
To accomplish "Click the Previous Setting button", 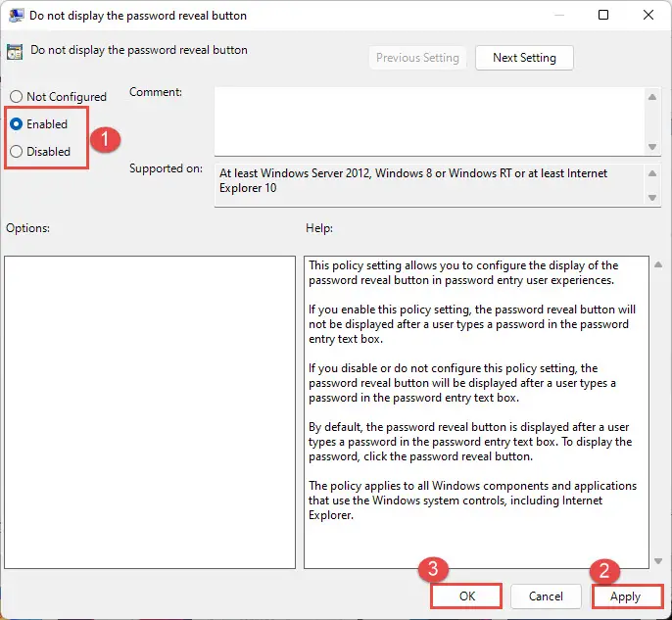I will [417, 58].
